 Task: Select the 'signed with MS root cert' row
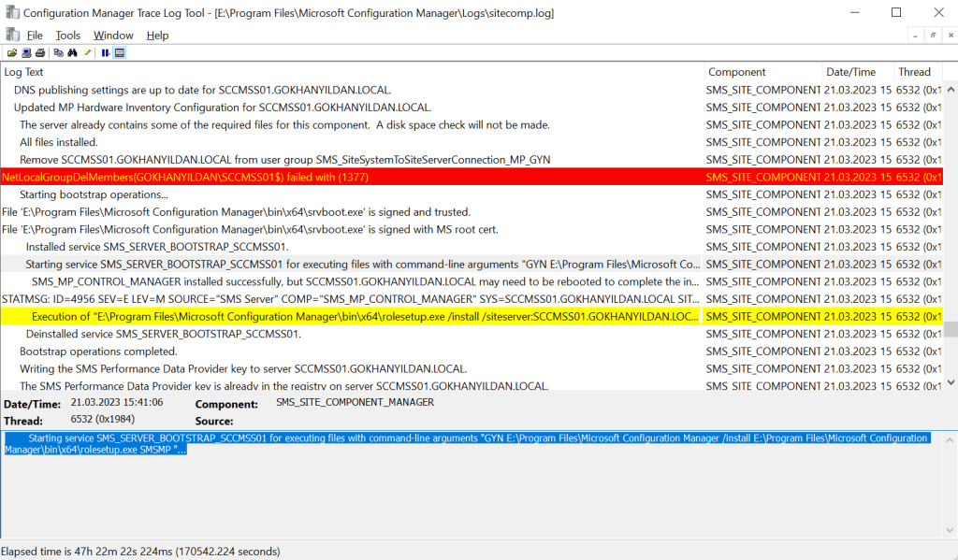click(x=472, y=229)
